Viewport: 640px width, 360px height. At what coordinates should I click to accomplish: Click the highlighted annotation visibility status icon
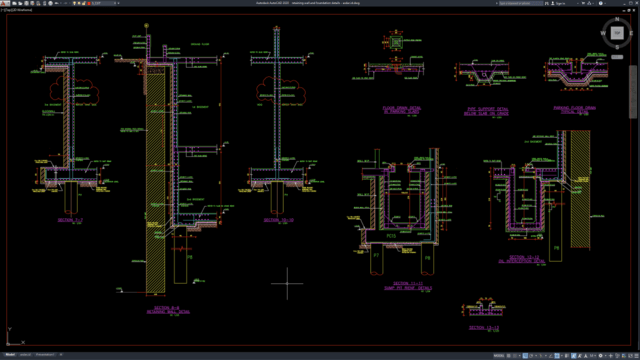pos(573,356)
